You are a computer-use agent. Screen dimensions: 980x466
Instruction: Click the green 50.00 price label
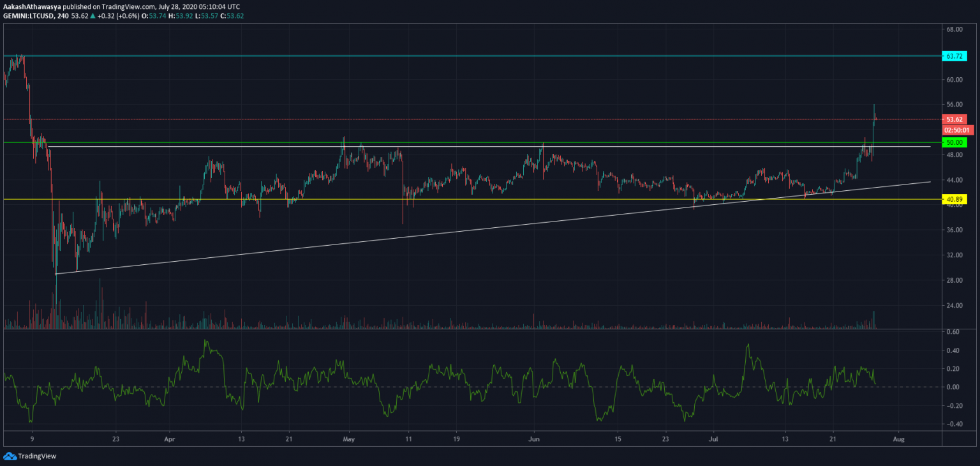(954, 142)
